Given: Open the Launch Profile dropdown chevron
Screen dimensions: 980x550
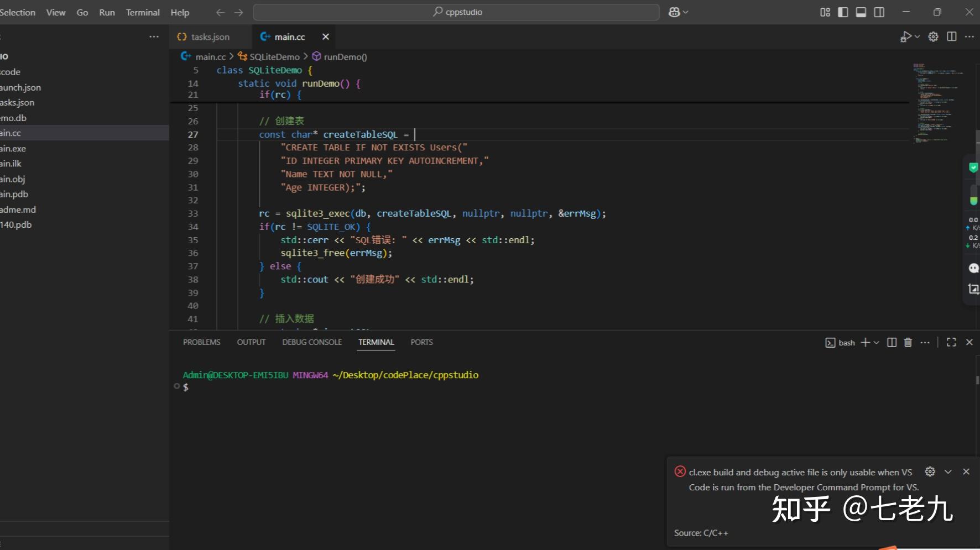Looking at the screenshot, I should [x=876, y=343].
